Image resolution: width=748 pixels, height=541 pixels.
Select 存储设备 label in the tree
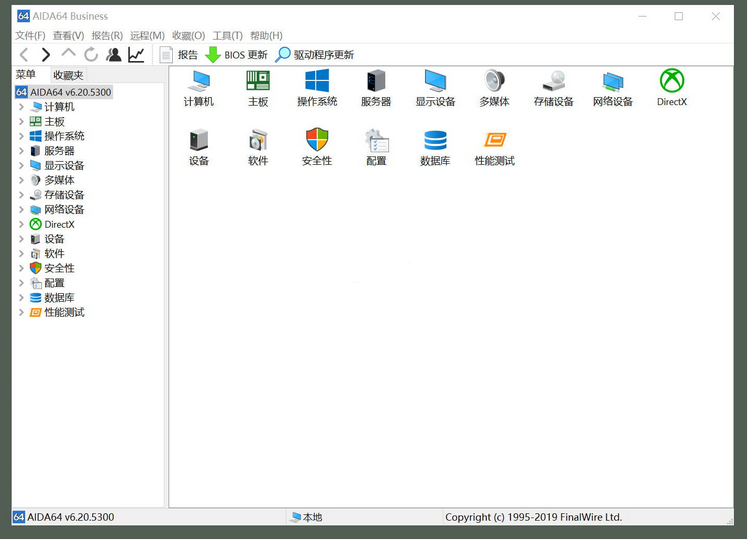64,195
